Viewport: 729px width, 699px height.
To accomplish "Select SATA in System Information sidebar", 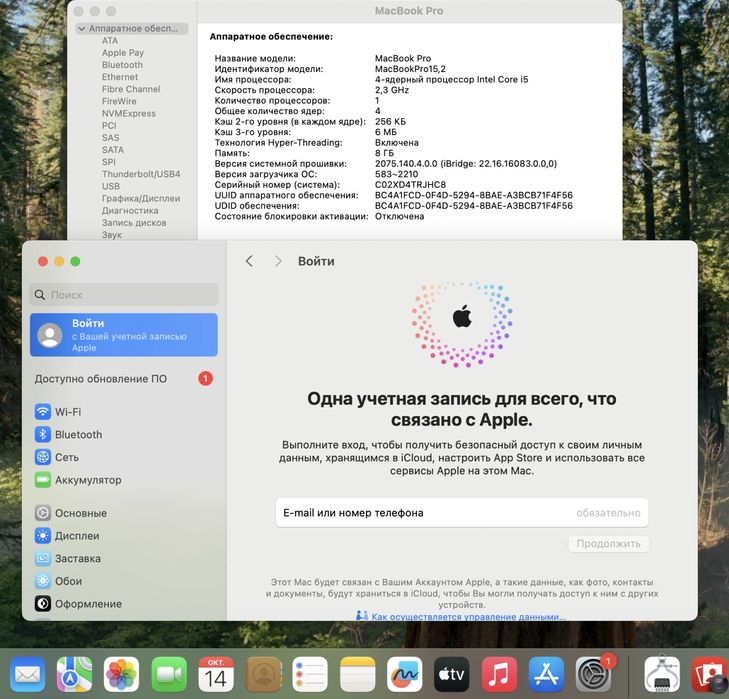I will pyautogui.click(x=113, y=150).
